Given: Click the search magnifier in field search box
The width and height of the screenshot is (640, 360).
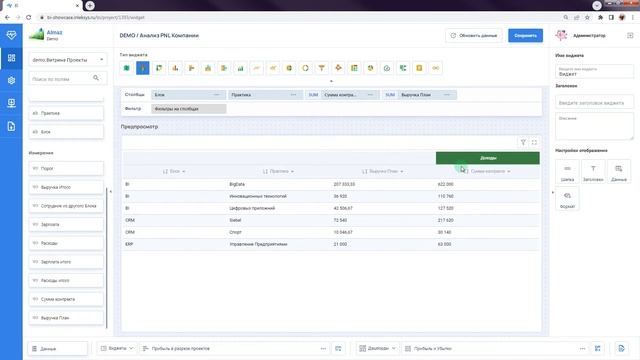Looking at the screenshot, I should click(x=96, y=78).
